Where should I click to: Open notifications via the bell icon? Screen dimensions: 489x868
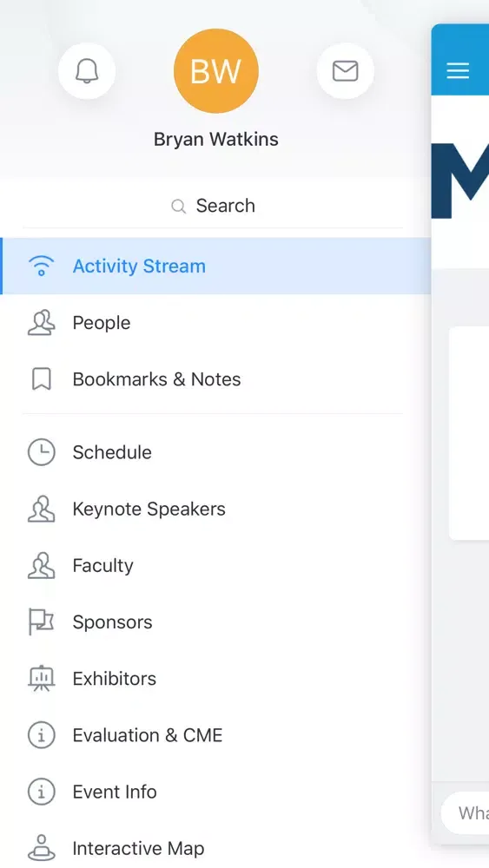[x=87, y=71]
